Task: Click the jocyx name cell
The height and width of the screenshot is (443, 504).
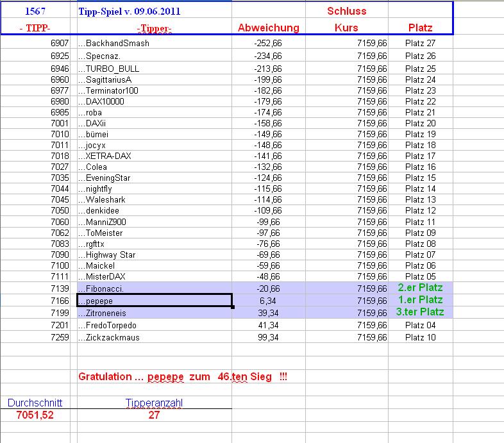Action: tap(155, 145)
